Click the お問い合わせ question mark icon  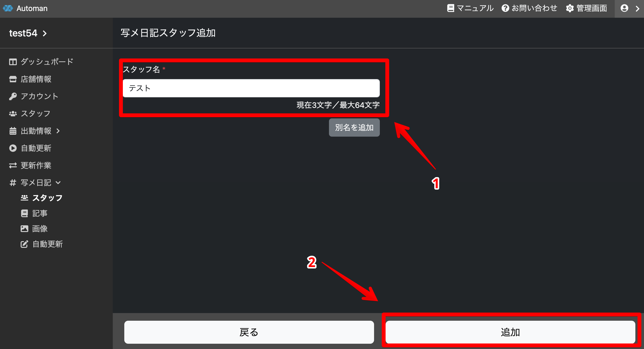[x=505, y=8]
